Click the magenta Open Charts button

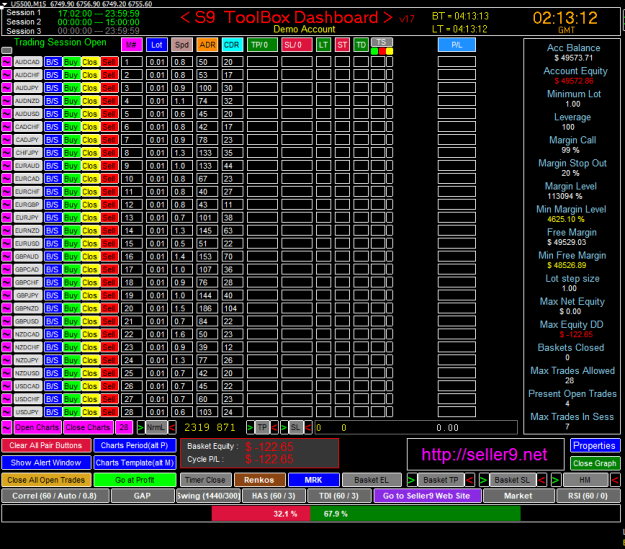pos(37,427)
